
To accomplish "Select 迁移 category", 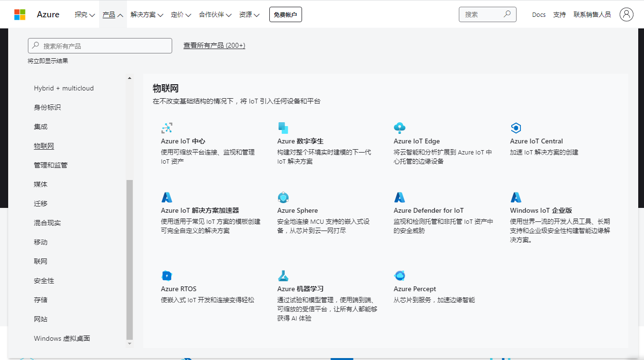I will point(40,204).
